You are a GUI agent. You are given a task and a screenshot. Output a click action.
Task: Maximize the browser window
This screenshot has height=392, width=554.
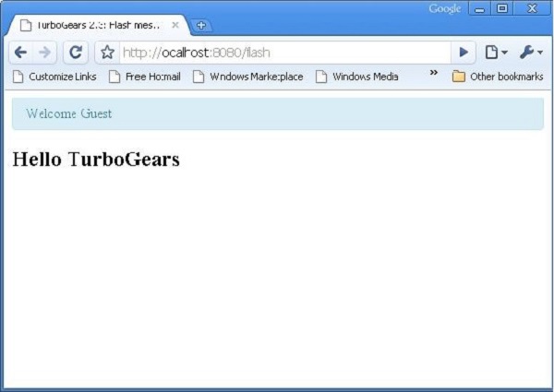point(503,9)
